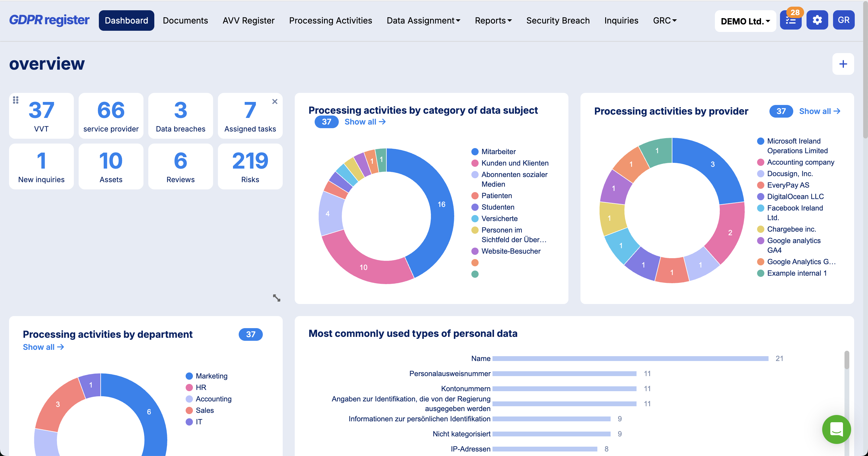Click the blue 16 segment of data subject chart
The height and width of the screenshot is (456, 868).
coord(441,204)
